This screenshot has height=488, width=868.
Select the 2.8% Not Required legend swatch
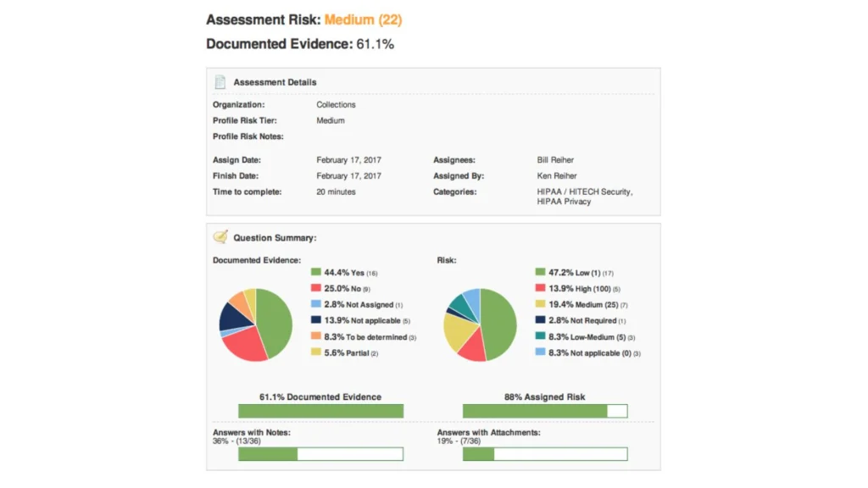point(541,320)
